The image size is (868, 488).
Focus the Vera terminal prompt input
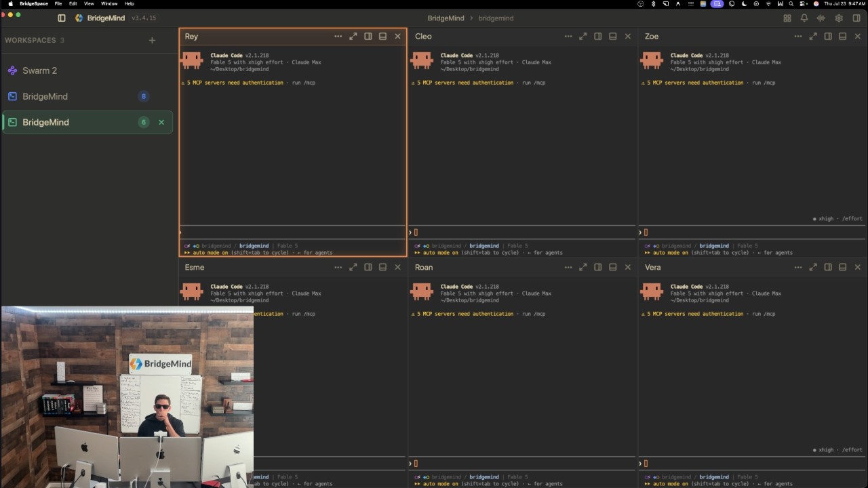click(x=752, y=464)
